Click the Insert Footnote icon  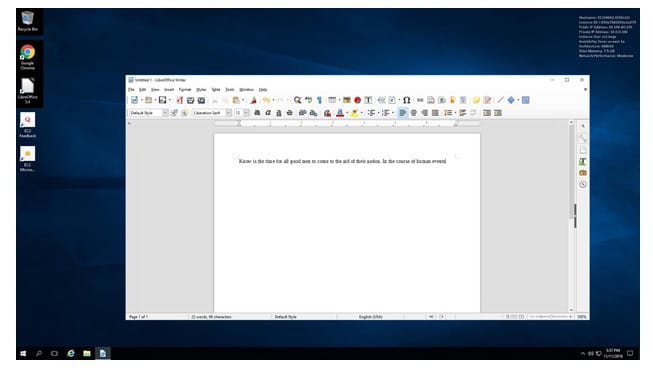[x=431, y=100]
